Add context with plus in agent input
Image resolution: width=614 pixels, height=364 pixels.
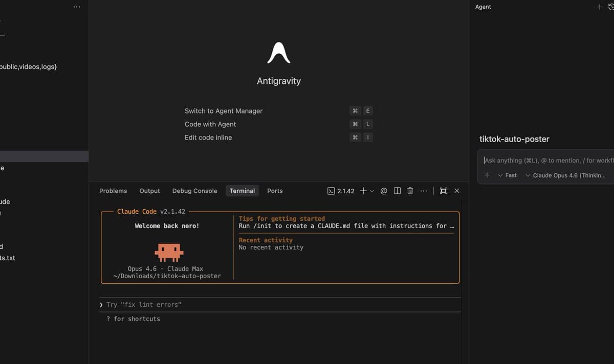(x=487, y=175)
